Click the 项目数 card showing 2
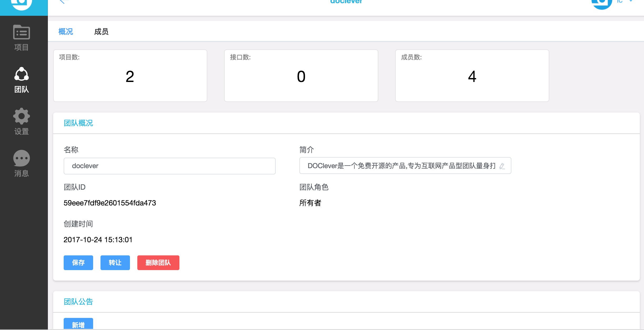Screen dimensions: 644x330 tap(130, 76)
